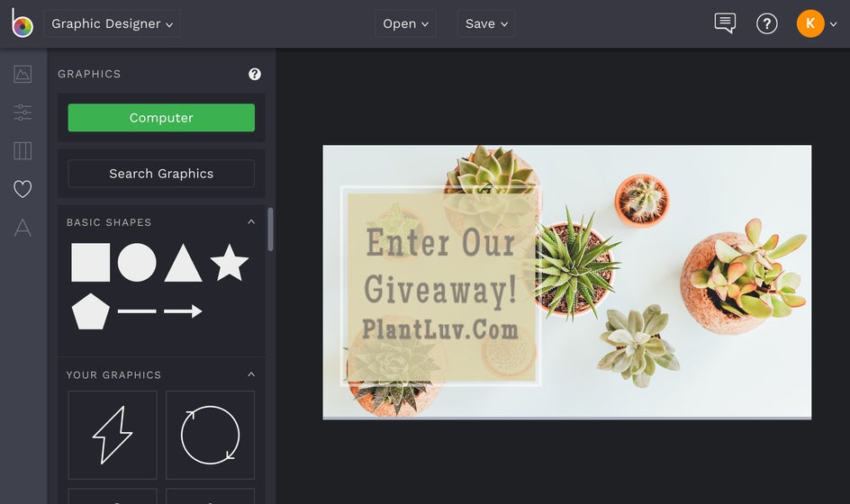Viewport: 850px width, 504px height.
Task: Expand the account menu chevron
Action: click(833, 23)
